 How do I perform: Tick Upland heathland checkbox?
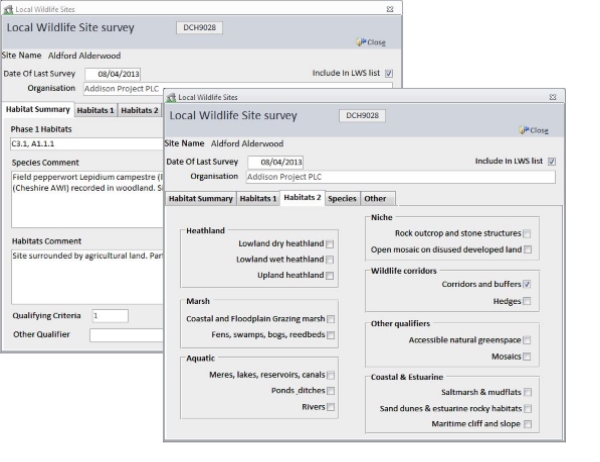[330, 276]
